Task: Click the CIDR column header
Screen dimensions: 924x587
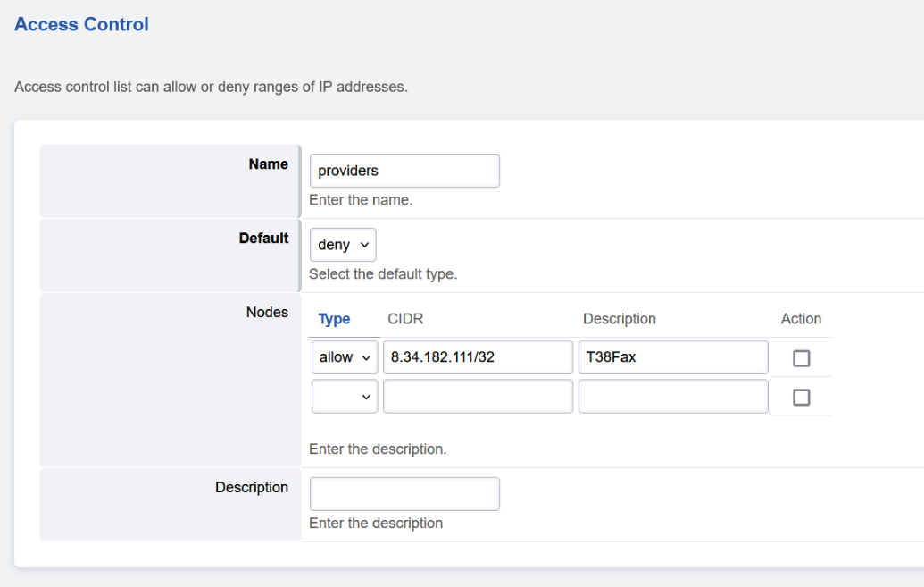Action: point(405,319)
